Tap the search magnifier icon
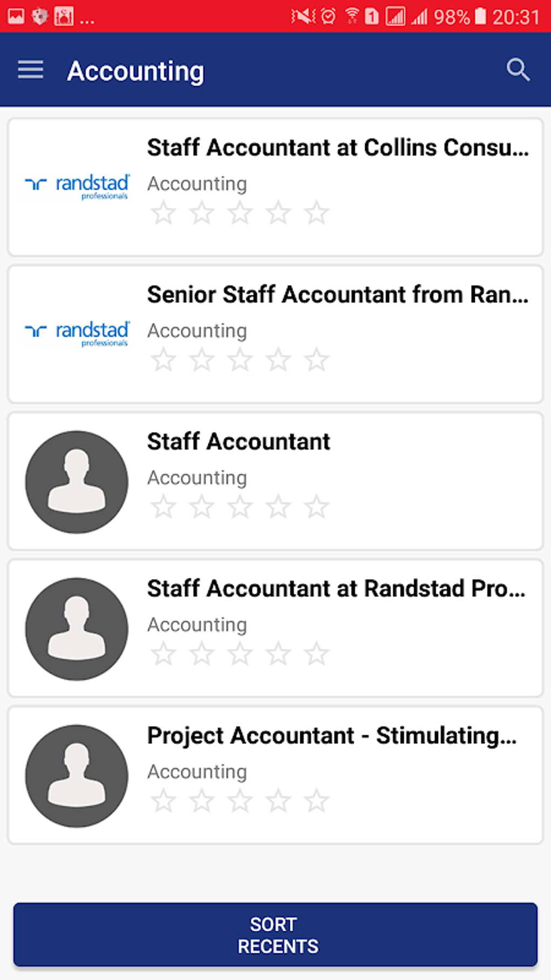 [518, 70]
